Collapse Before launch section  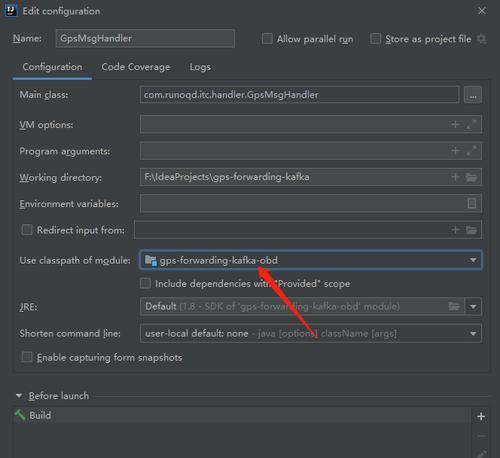pos(19,396)
